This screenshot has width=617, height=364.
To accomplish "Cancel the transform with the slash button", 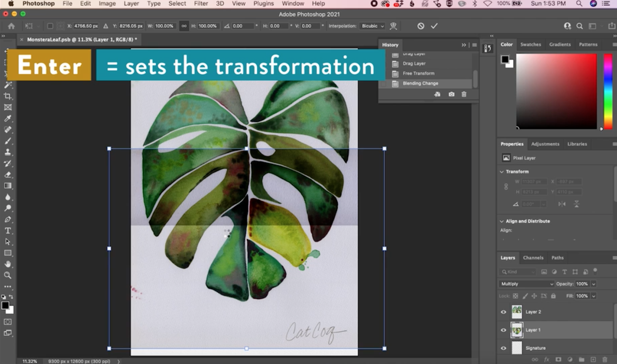I will 420,26.
